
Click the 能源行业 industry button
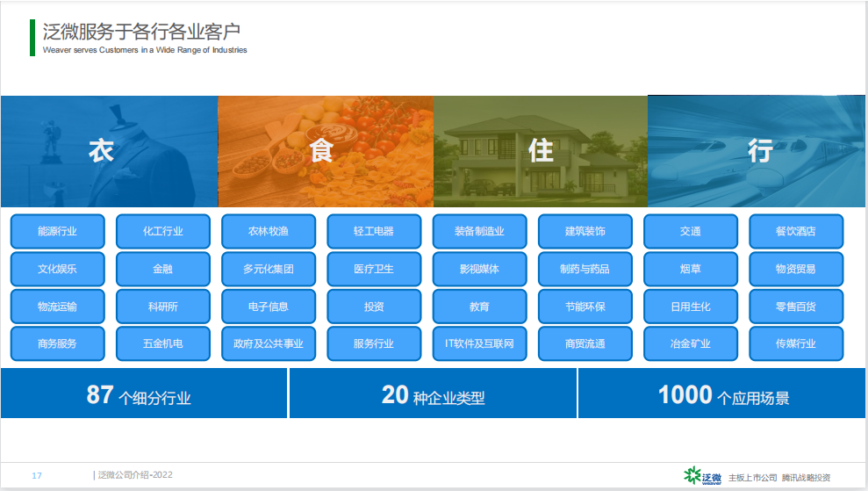[x=58, y=232]
